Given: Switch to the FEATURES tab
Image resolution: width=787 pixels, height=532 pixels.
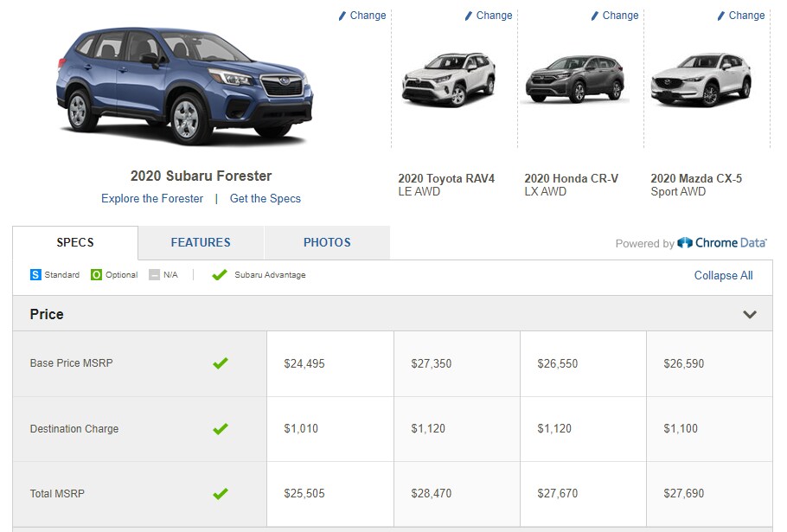Looking at the screenshot, I should coord(201,242).
